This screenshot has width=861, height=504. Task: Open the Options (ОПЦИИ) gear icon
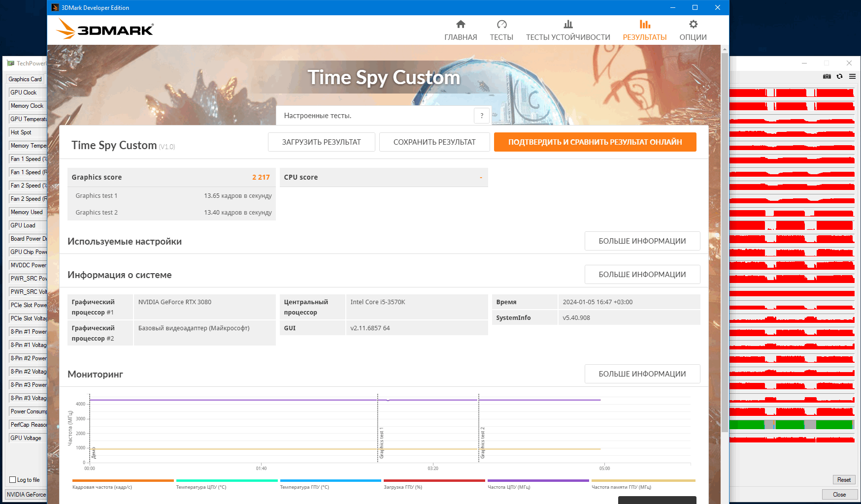click(693, 24)
